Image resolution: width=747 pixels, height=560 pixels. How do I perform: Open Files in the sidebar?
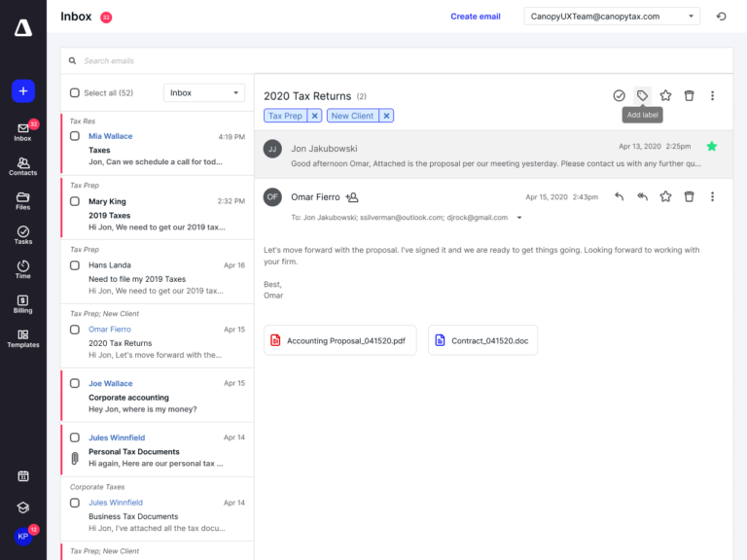(x=23, y=201)
